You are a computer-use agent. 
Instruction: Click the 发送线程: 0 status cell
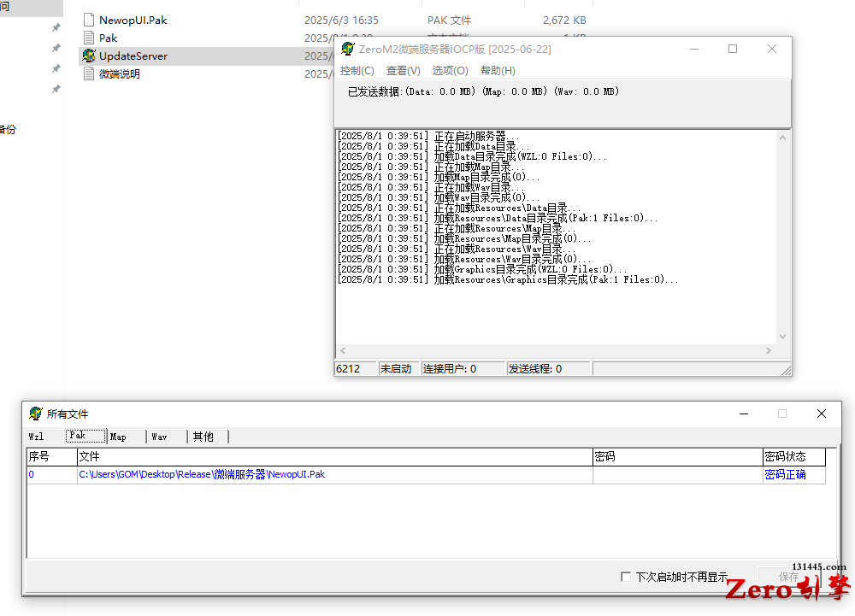[x=548, y=369]
